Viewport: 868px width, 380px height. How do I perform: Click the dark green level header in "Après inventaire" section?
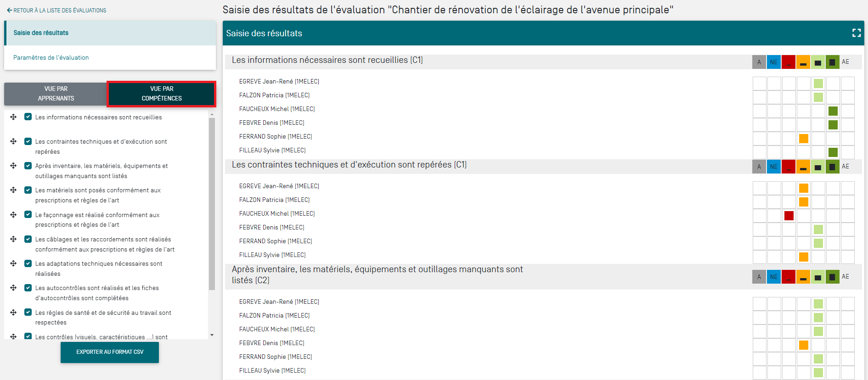[x=833, y=277]
